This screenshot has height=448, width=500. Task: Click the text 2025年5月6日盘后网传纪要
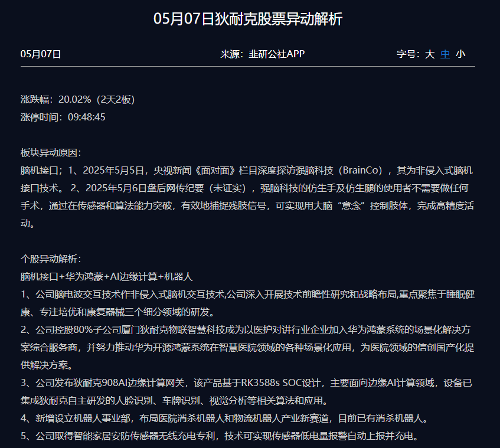(x=145, y=188)
